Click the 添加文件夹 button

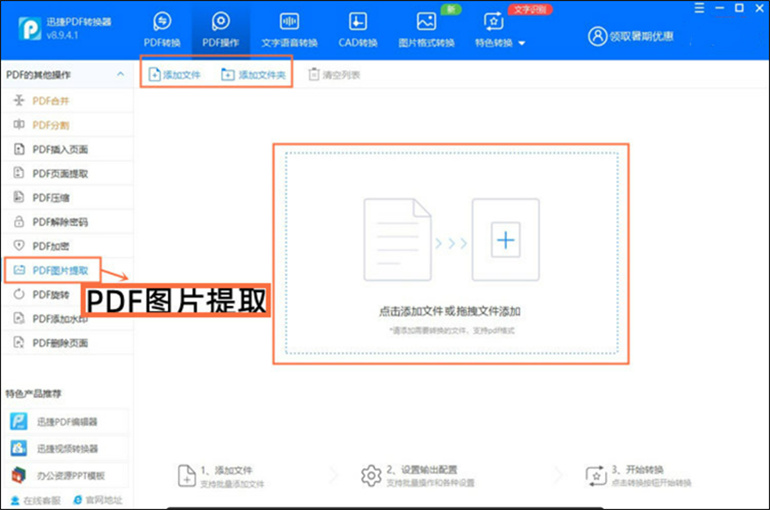(x=252, y=74)
